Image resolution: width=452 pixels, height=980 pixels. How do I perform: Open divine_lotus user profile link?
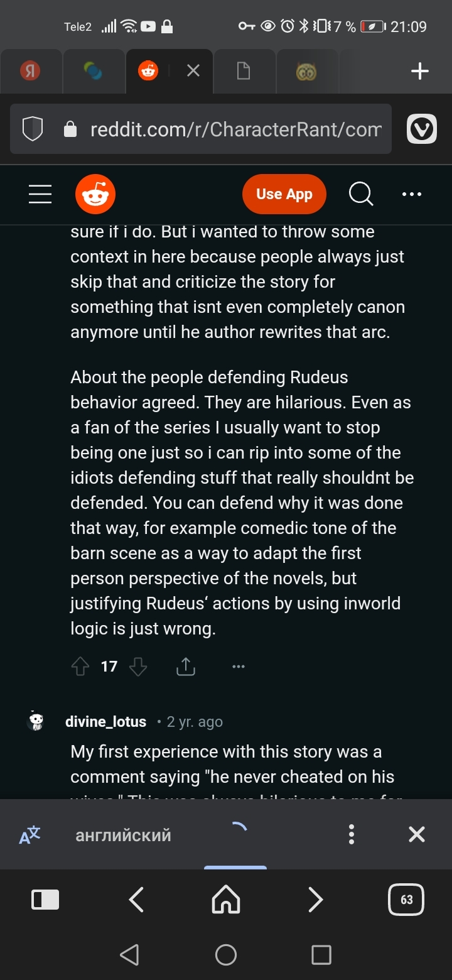pos(105,722)
